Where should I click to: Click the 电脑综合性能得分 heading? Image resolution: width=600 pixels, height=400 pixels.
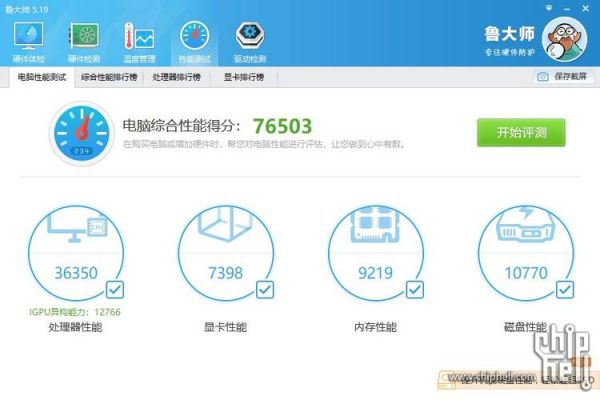tap(182, 126)
